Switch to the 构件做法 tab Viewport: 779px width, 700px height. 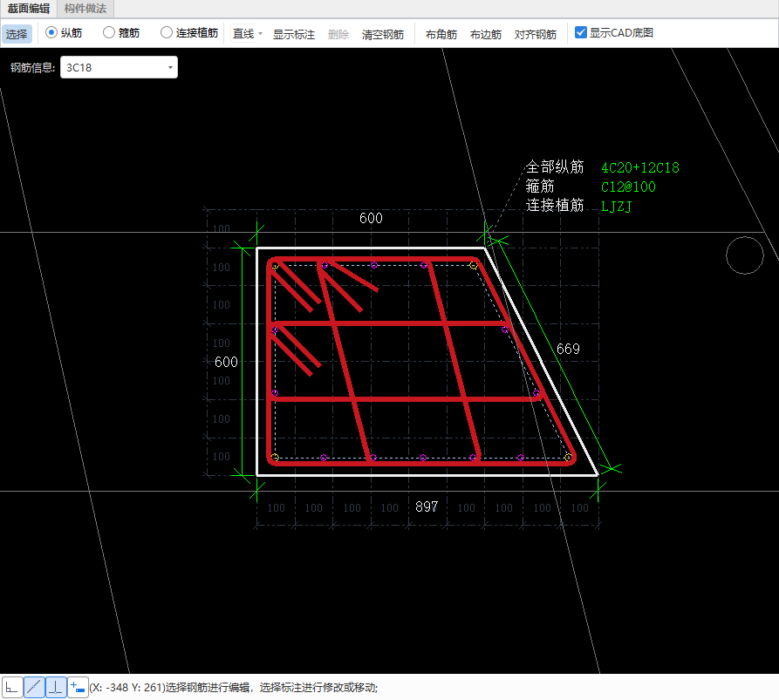tap(85, 9)
